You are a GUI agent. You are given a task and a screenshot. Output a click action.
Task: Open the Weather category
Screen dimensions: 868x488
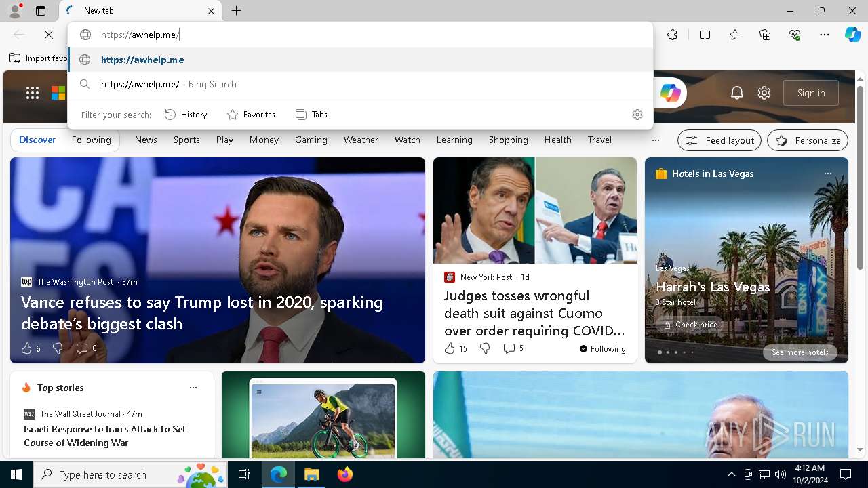click(x=361, y=140)
